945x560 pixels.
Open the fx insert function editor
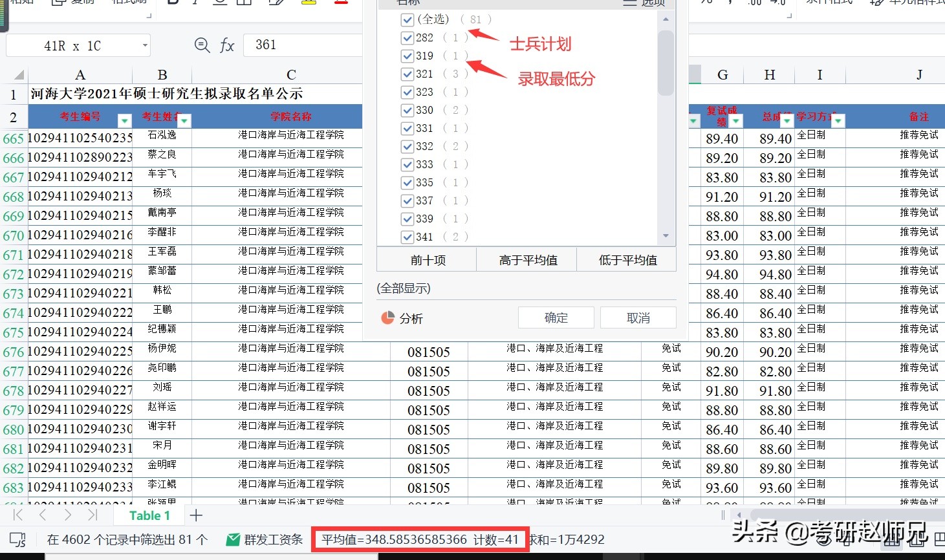[x=226, y=45]
